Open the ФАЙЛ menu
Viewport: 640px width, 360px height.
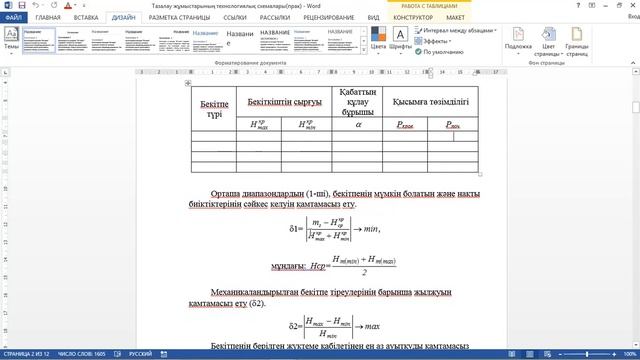pos(13,18)
